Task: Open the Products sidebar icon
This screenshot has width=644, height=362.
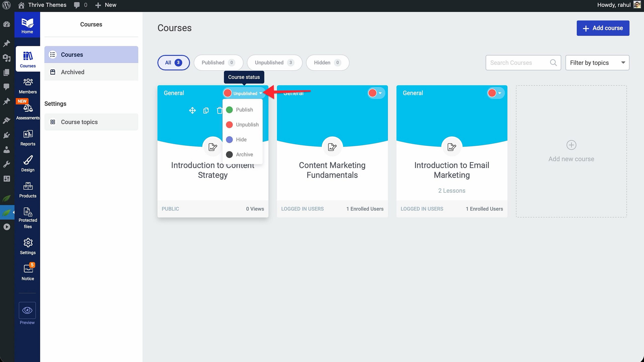Action: point(28,186)
